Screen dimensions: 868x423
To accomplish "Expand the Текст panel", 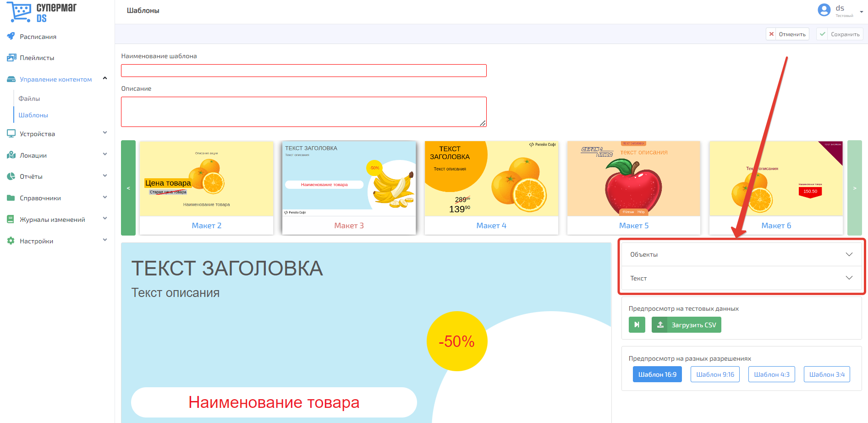I will pos(741,278).
